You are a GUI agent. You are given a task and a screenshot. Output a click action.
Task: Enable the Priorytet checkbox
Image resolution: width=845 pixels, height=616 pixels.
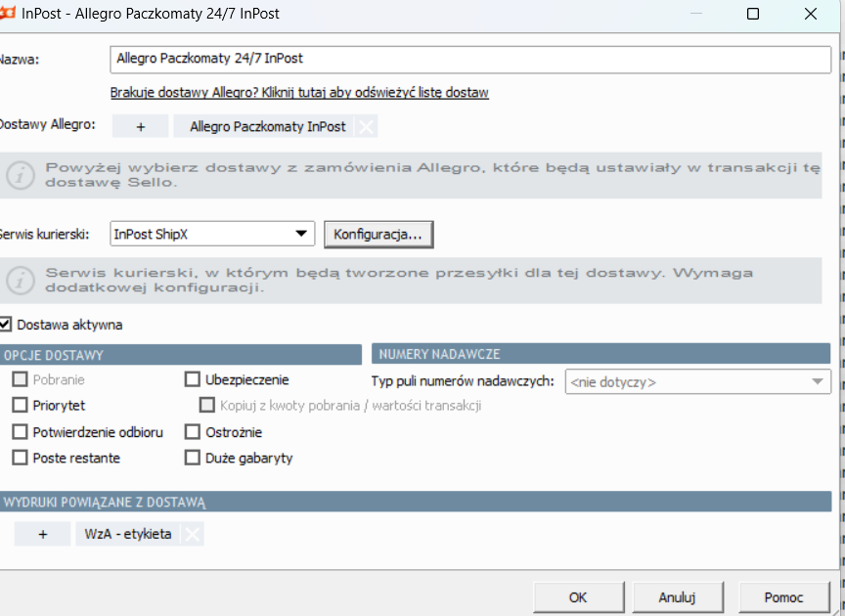(x=20, y=405)
